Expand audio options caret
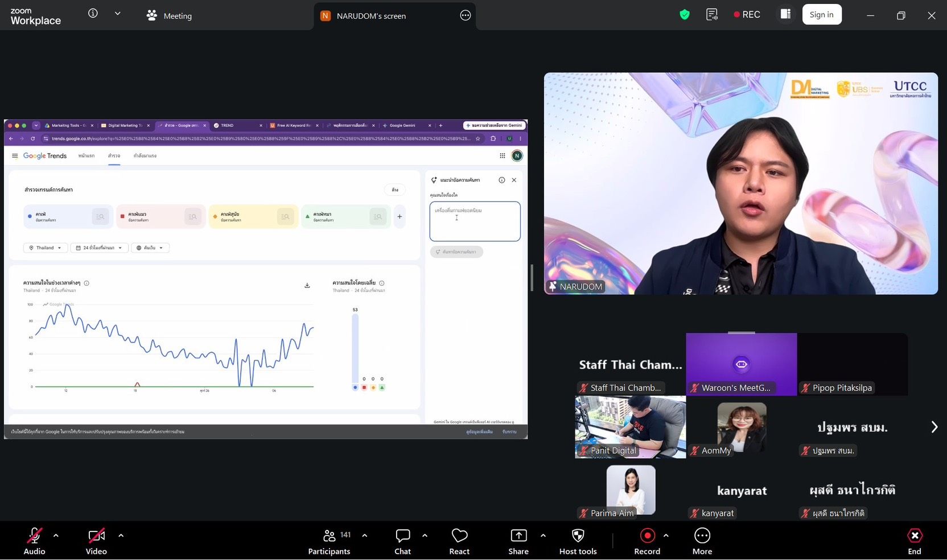 [x=56, y=536]
